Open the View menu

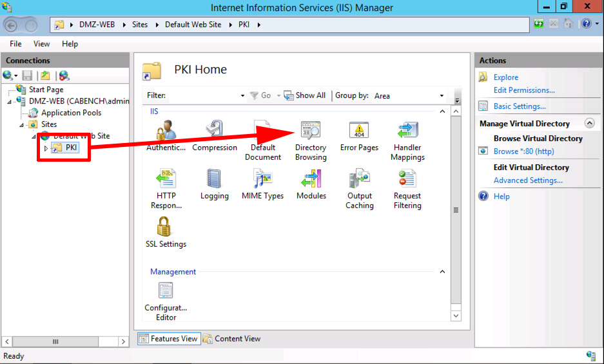41,44
